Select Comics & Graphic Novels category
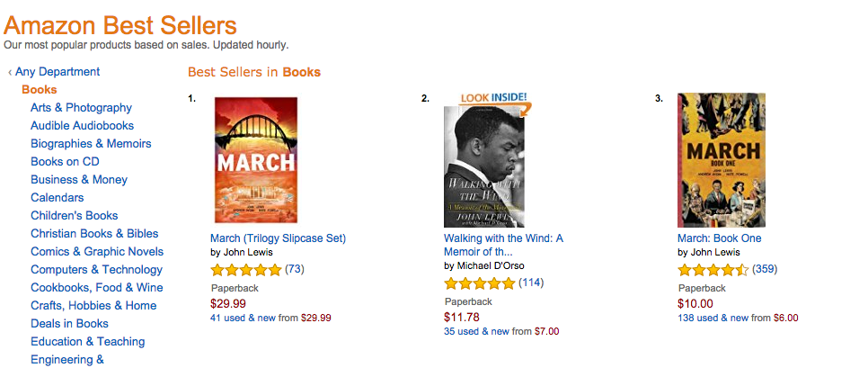 click(97, 252)
